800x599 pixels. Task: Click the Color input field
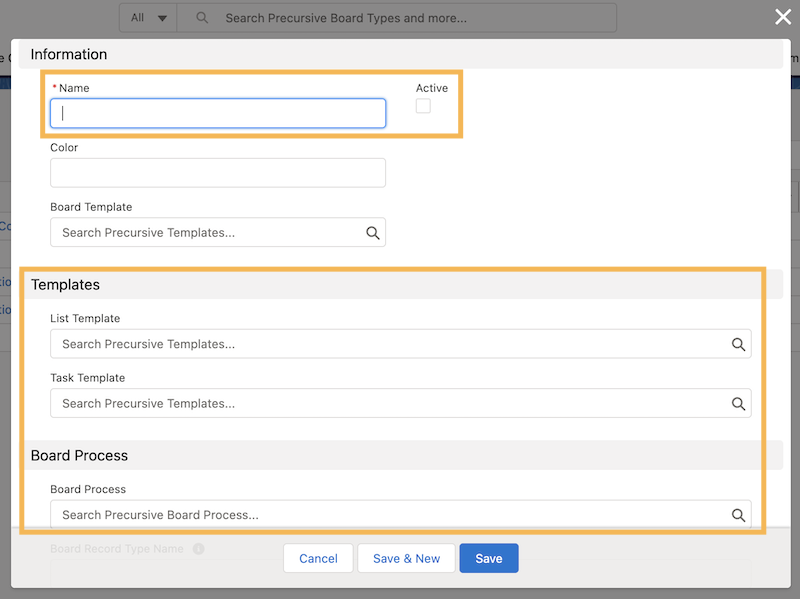[x=218, y=173]
